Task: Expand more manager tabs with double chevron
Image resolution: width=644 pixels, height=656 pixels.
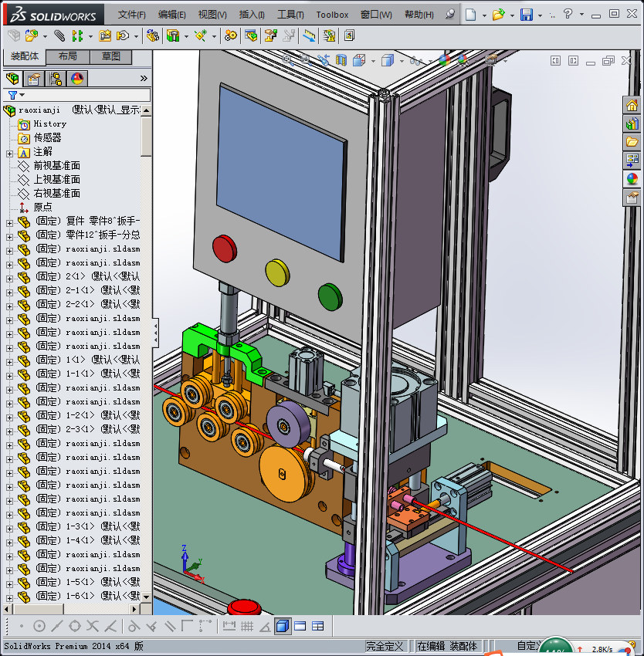Action: coord(144,78)
